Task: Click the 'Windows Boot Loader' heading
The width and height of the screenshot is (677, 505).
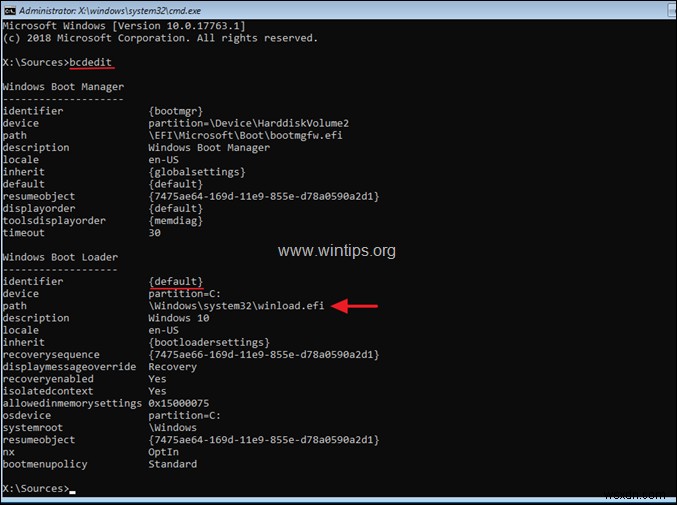Action: tap(60, 257)
